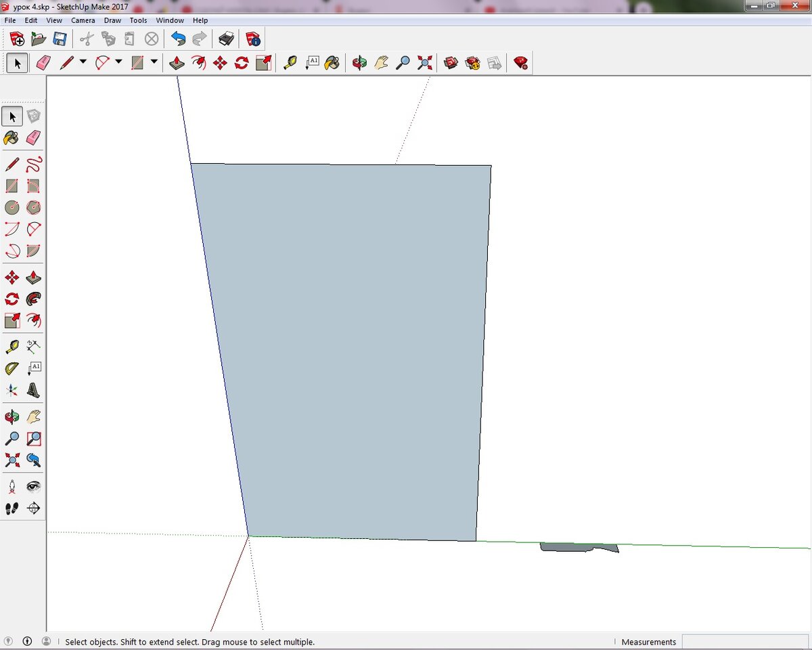Open the File menu
This screenshot has width=812, height=650.
10,20
